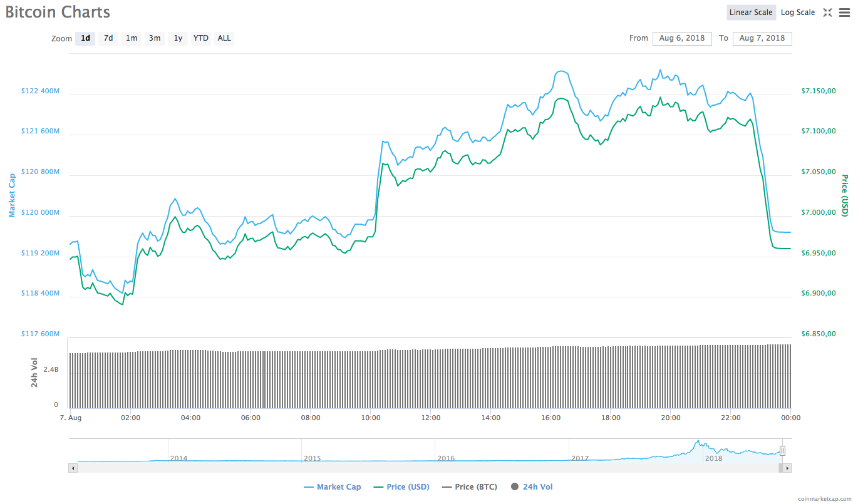Click the 02:00 time axis label

pyautogui.click(x=130, y=418)
